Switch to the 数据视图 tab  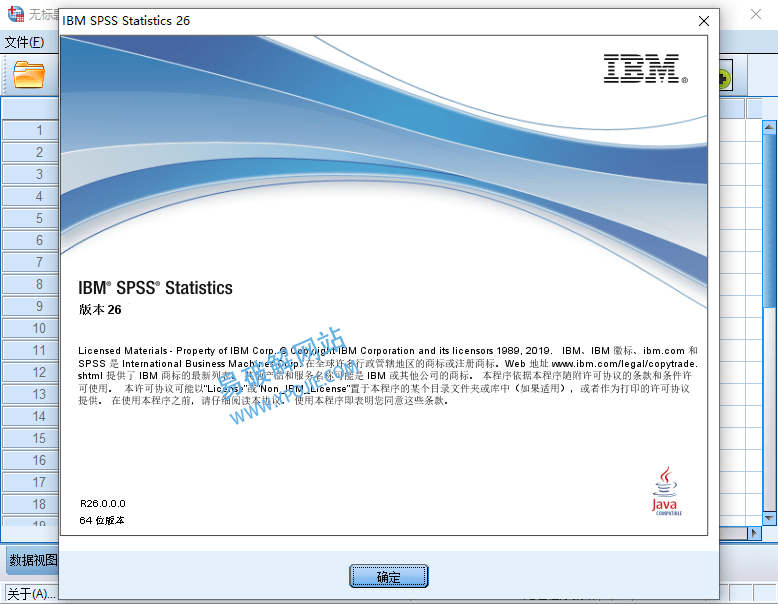(x=33, y=560)
